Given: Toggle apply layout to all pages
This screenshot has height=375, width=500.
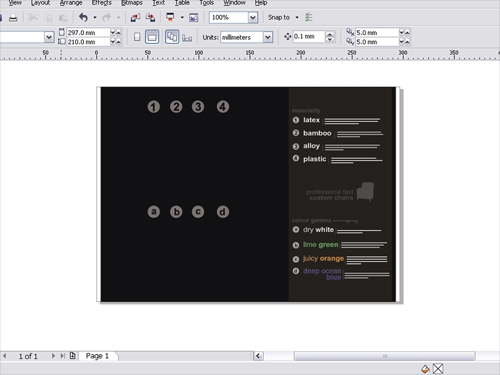Looking at the screenshot, I should coord(172,37).
